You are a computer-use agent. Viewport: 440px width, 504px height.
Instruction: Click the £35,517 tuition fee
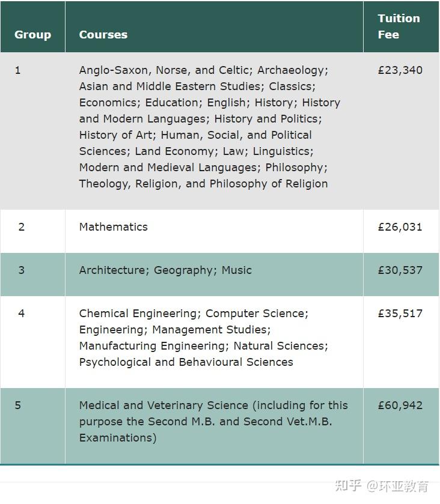click(x=400, y=314)
